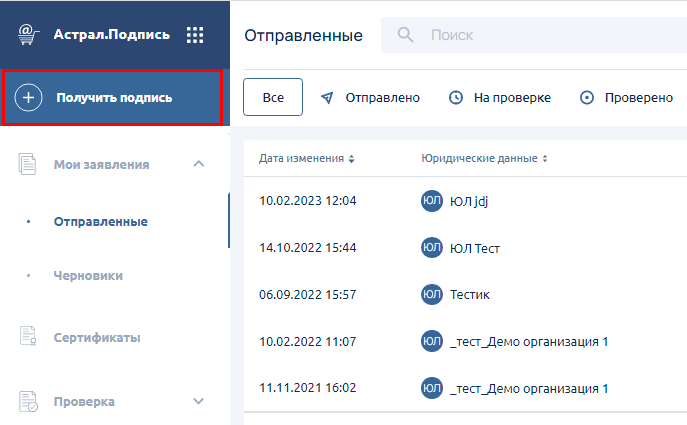Open the apps grid menu icon
687x425 pixels.
(195, 35)
